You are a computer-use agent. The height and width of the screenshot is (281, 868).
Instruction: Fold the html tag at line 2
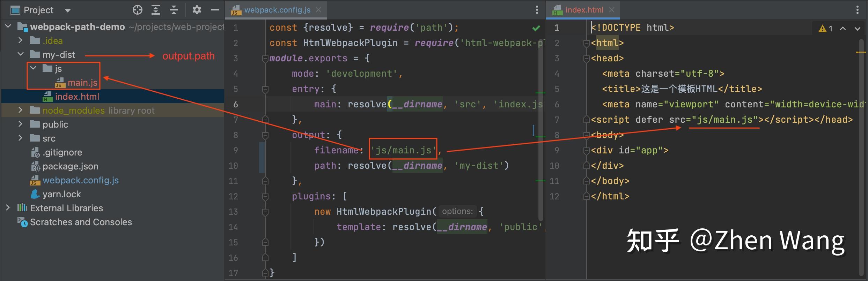click(587, 43)
